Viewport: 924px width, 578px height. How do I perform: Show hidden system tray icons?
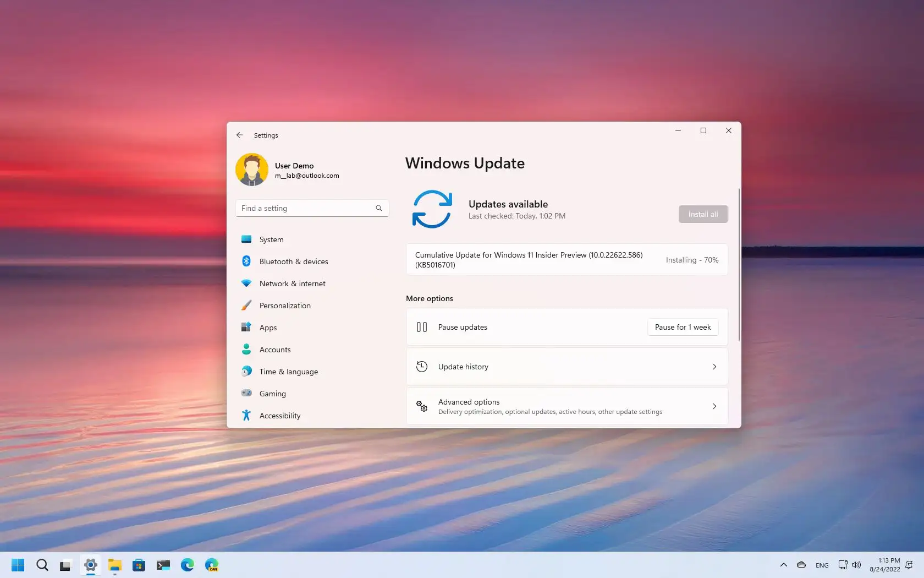coord(784,565)
